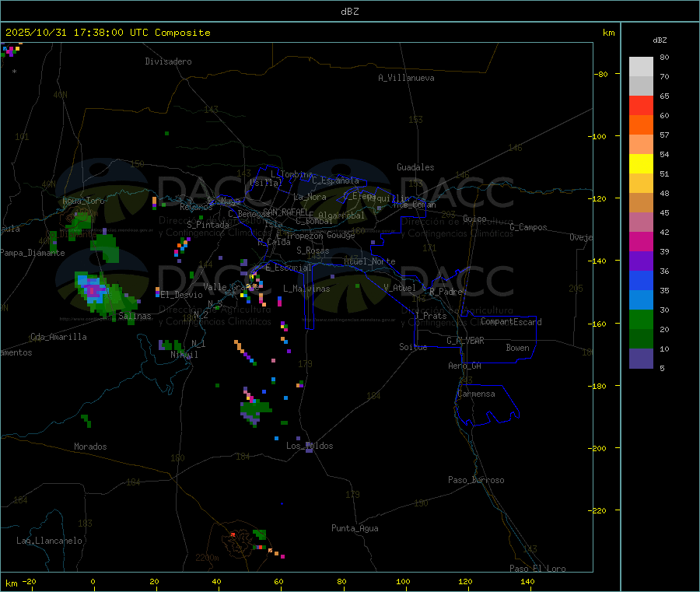This screenshot has width=700, height=592.
Task: Click the Pampa_Diamante map label
Action: (x=33, y=253)
